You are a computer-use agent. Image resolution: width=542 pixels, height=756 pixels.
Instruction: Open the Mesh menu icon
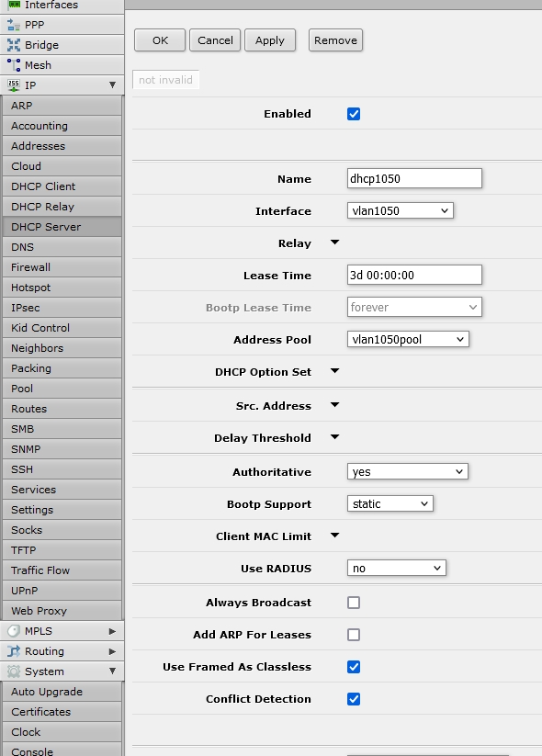tap(14, 65)
